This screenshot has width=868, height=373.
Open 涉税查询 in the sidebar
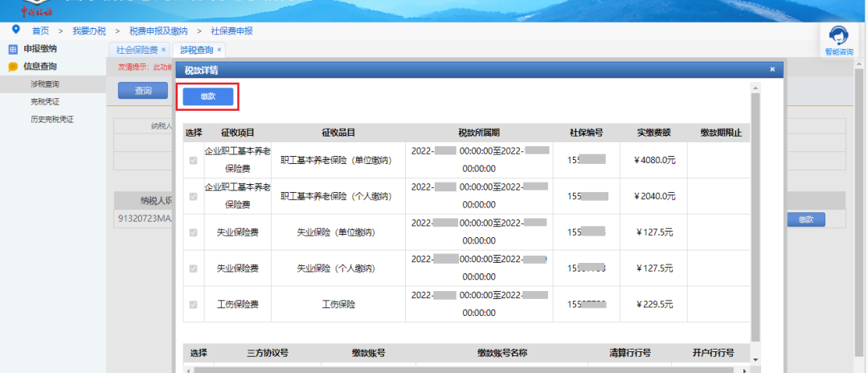pos(45,84)
